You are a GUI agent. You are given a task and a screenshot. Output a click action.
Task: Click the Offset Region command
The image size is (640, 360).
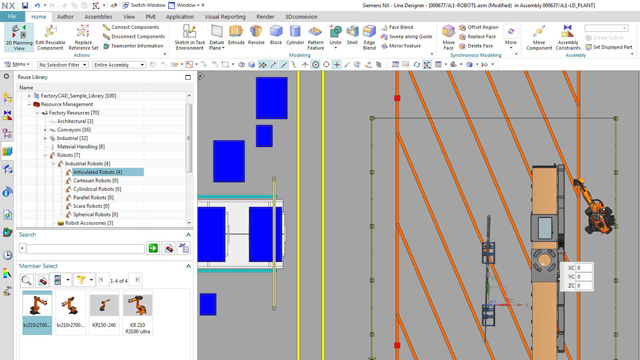[x=478, y=27]
